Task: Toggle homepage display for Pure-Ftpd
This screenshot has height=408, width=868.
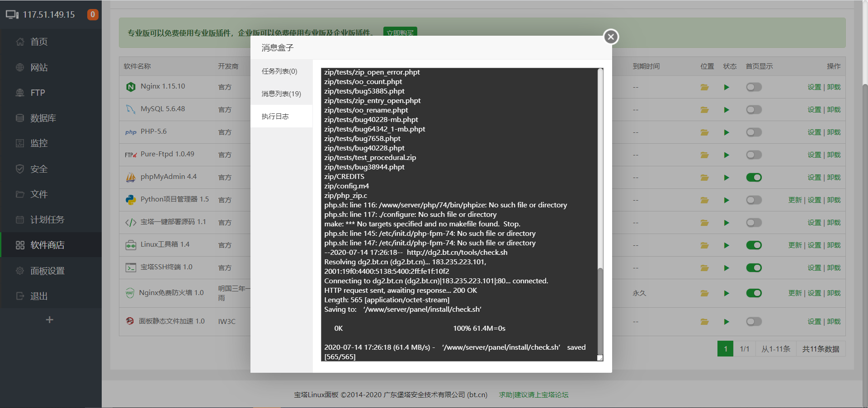Action: tap(754, 155)
